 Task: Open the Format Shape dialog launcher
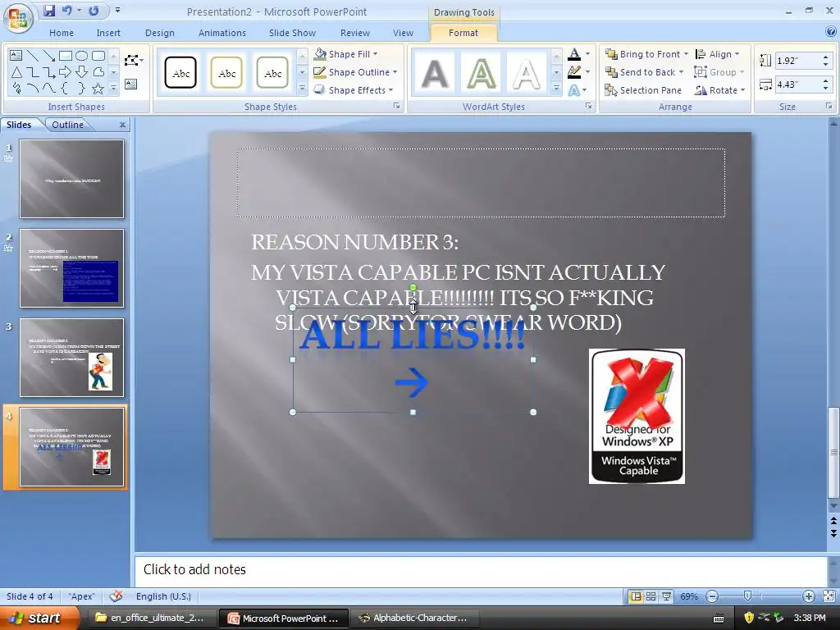click(x=397, y=106)
